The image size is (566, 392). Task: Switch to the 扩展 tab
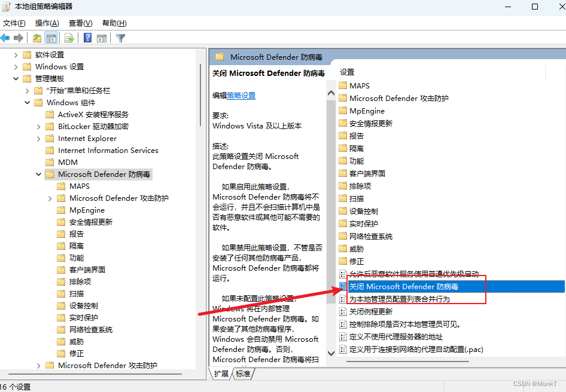click(x=221, y=373)
